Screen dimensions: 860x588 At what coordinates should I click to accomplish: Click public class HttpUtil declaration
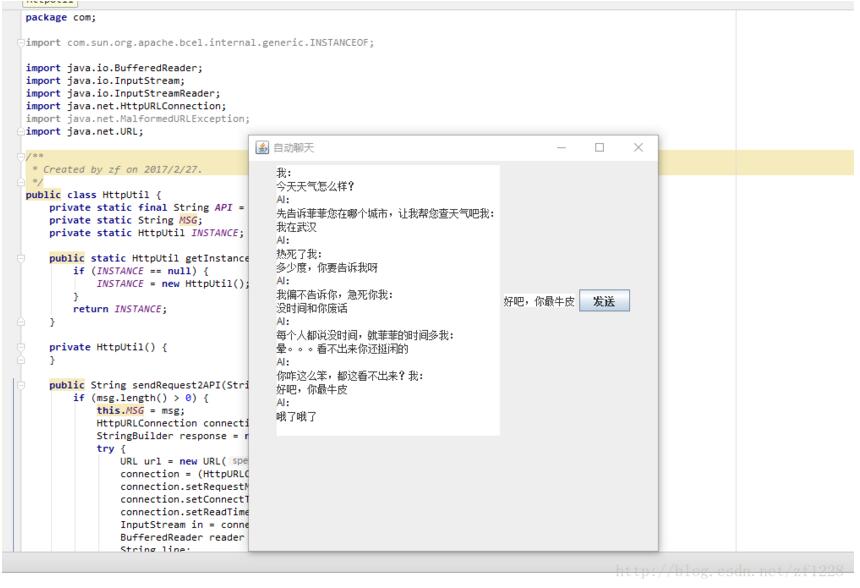[x=93, y=195]
